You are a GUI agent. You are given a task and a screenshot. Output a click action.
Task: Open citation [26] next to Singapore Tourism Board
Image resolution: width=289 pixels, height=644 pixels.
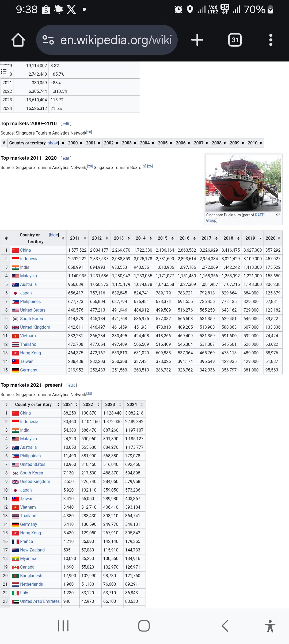[x=150, y=166]
